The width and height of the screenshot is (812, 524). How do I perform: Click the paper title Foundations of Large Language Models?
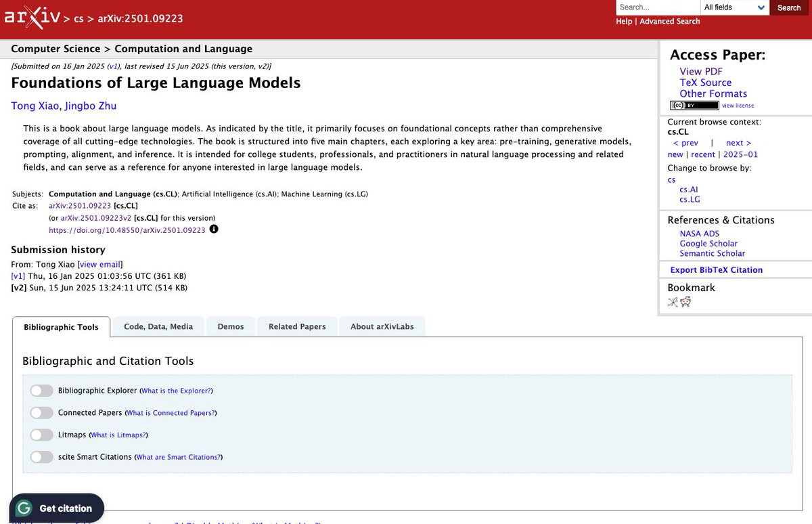point(156,83)
